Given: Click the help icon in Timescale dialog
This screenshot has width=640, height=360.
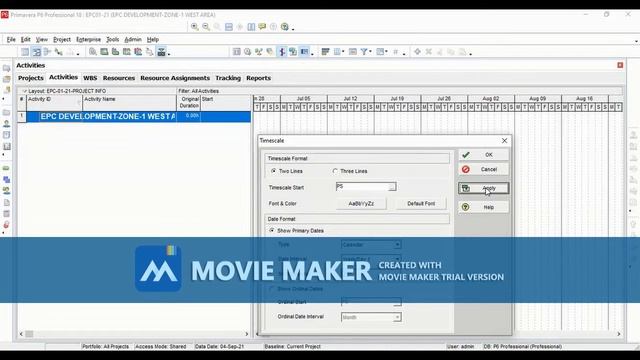Looking at the screenshot, I should pyautogui.click(x=466, y=207).
